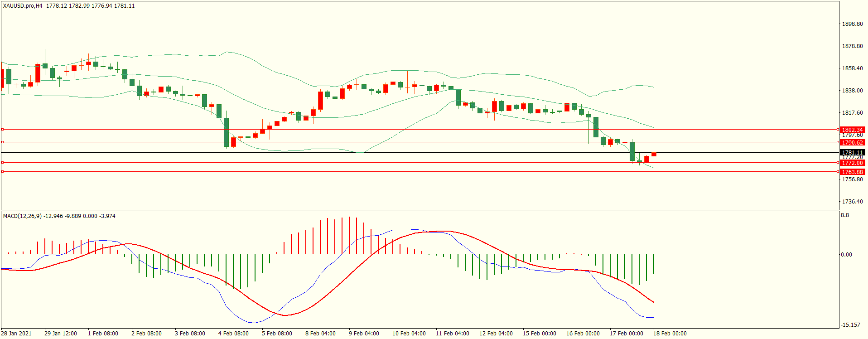Select the red 1763.88 price tag
This screenshot has height=339, width=868.
(852, 172)
